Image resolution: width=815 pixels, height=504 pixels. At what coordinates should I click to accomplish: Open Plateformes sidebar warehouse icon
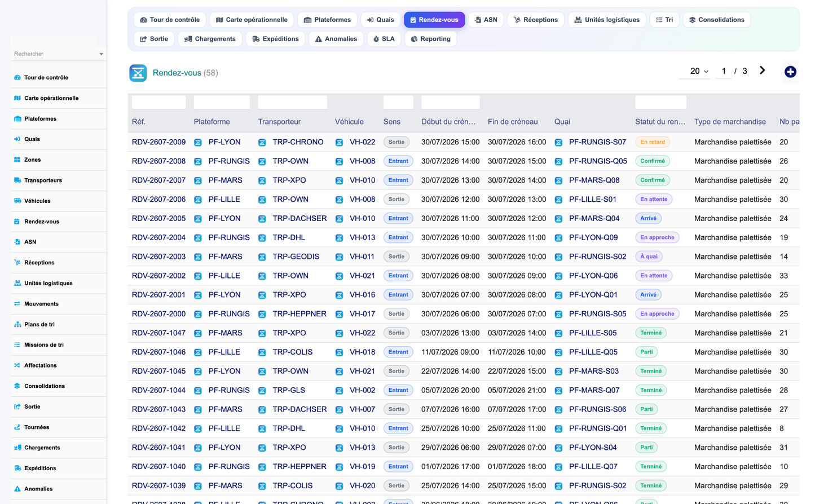pos(17,119)
